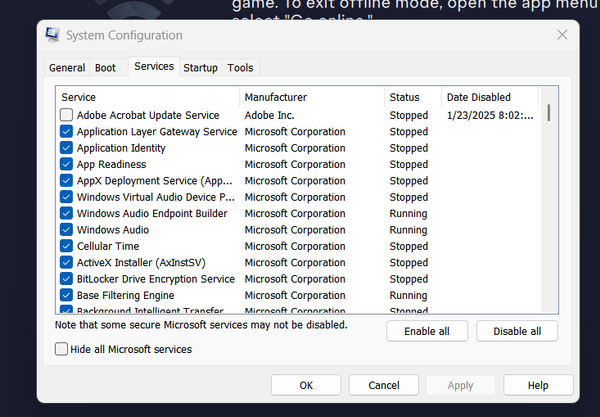600x417 pixels.
Task: Sort by the Manufacturer column header
Action: pyautogui.click(x=312, y=97)
